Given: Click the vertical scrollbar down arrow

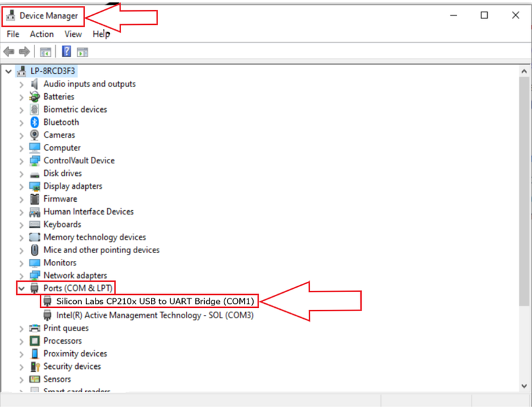Looking at the screenshot, I should tap(525, 387).
